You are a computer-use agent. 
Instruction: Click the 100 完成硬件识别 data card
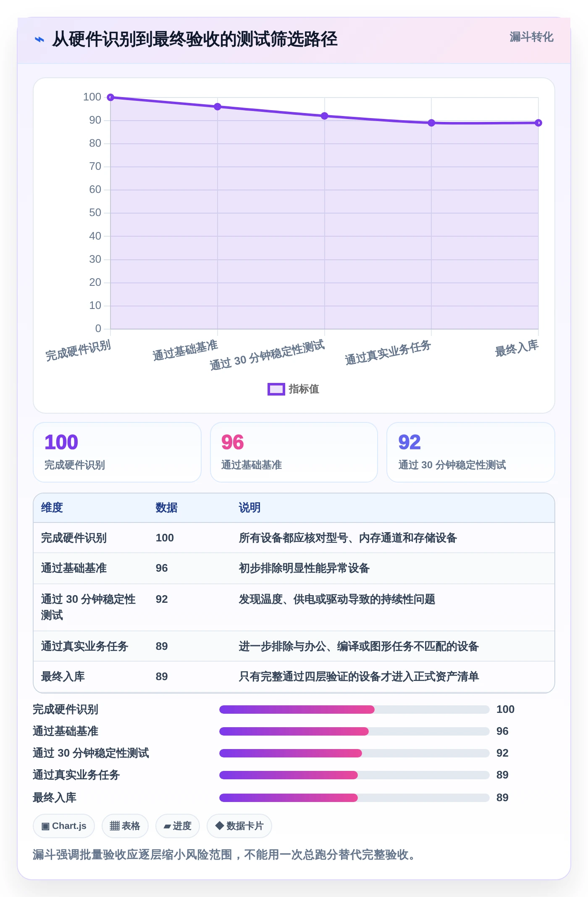pyautogui.click(x=117, y=452)
